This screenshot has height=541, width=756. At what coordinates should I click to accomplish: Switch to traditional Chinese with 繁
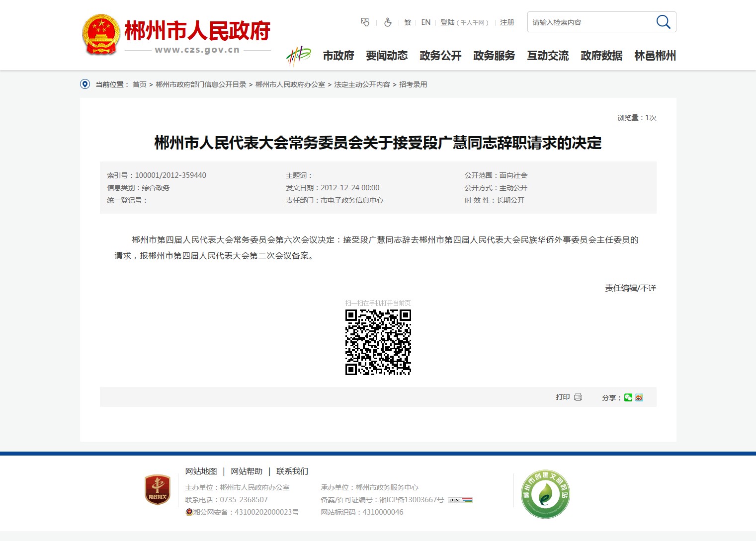point(408,22)
